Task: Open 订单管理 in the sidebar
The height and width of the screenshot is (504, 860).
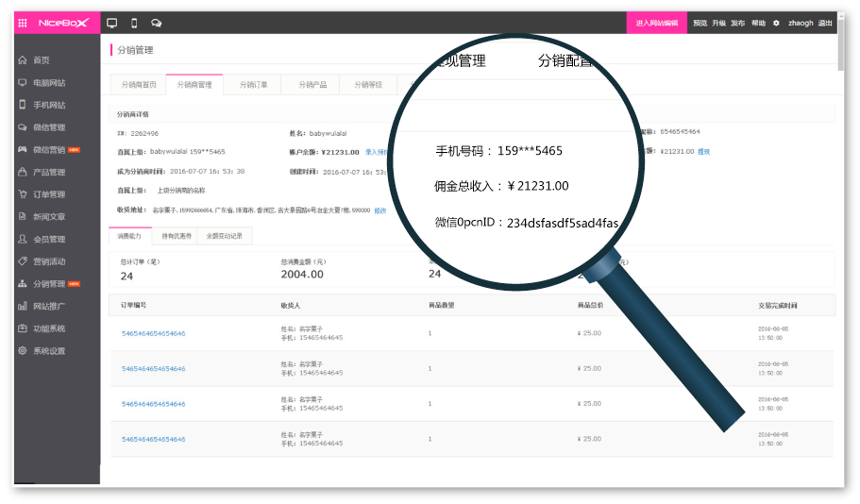Action: coord(49,194)
